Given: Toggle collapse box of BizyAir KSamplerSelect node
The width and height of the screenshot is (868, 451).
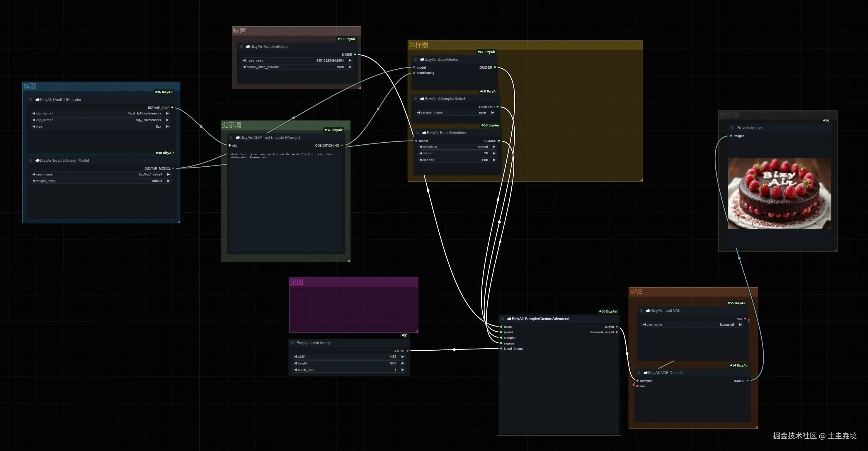Looking at the screenshot, I should click(x=416, y=99).
